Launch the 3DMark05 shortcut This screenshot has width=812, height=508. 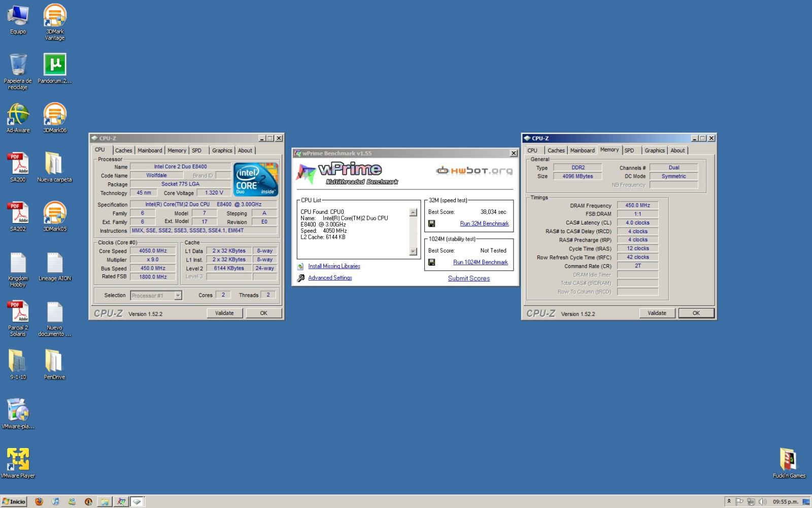54,216
